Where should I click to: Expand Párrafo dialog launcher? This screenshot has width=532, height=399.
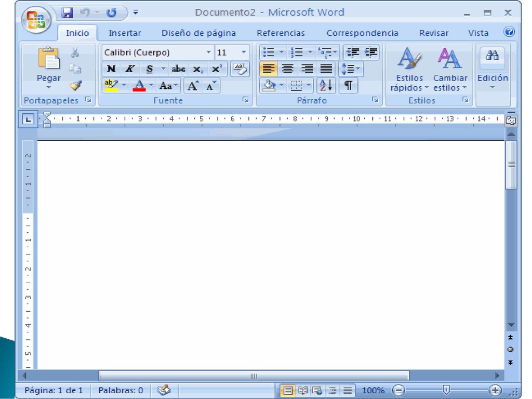[x=375, y=100]
